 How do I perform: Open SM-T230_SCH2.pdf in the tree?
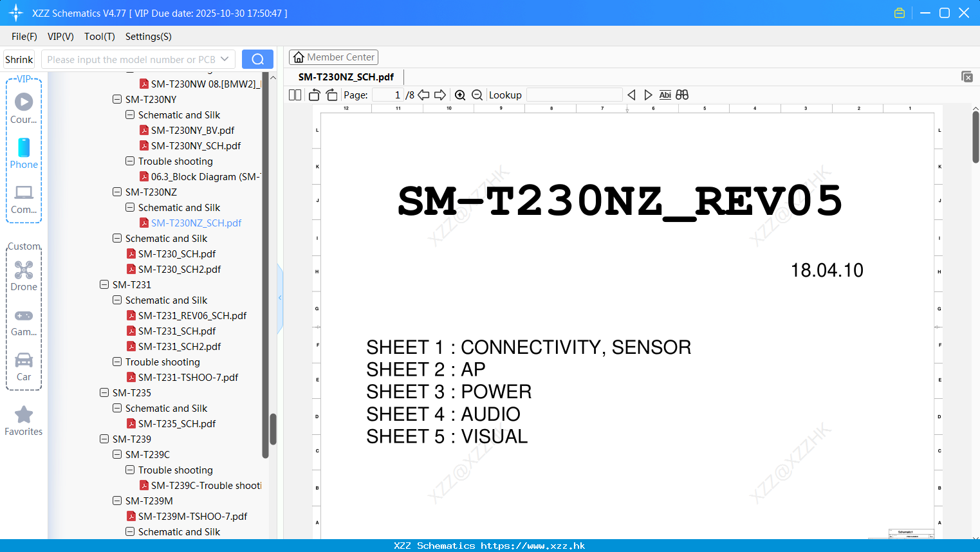coord(180,269)
